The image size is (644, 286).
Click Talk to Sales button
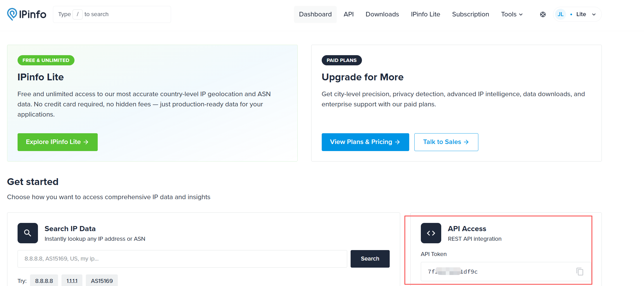(x=446, y=142)
